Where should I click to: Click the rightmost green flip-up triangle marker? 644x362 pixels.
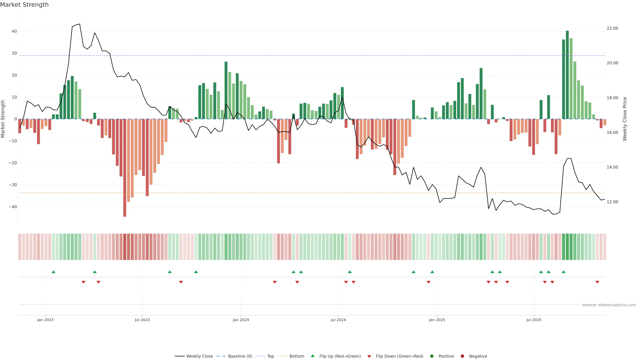563,272
